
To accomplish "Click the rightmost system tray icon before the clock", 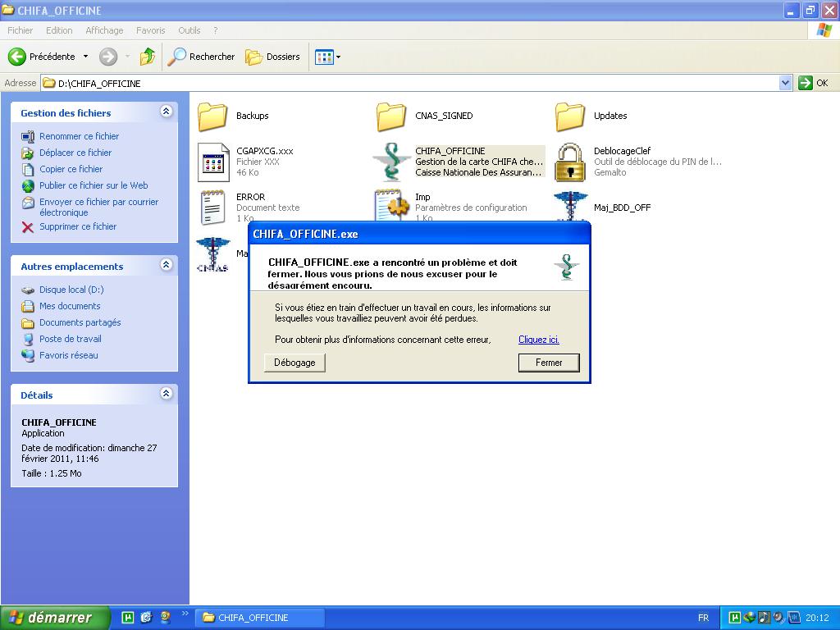I will click(x=794, y=618).
